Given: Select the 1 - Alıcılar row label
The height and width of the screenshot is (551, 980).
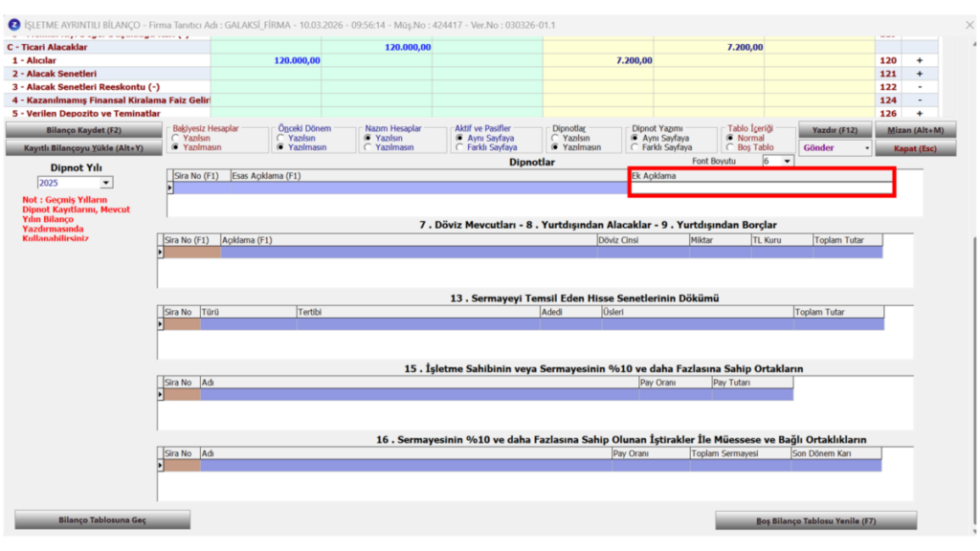Looking at the screenshot, I should [x=34, y=60].
